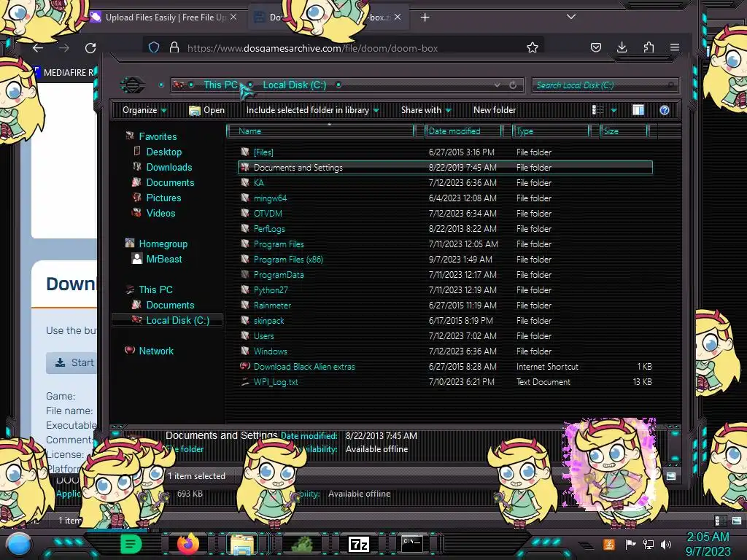This screenshot has height=560, width=747.
Task: Open Explorer help question mark icon
Action: (x=664, y=110)
